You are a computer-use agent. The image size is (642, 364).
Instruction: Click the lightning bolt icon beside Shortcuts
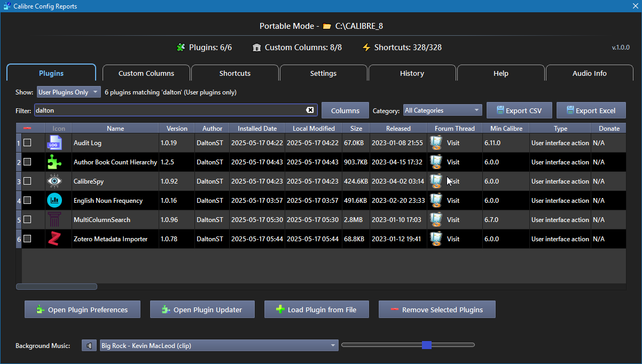pyautogui.click(x=366, y=48)
